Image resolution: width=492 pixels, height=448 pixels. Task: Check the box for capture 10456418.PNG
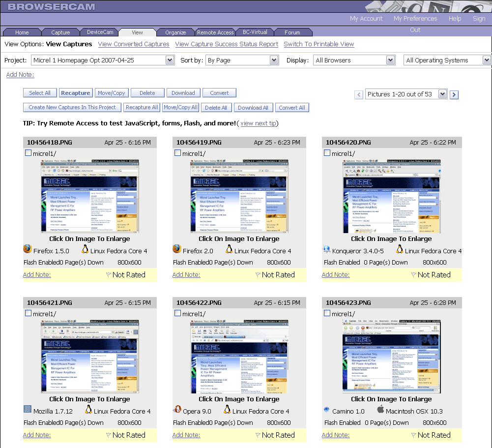tap(28, 153)
